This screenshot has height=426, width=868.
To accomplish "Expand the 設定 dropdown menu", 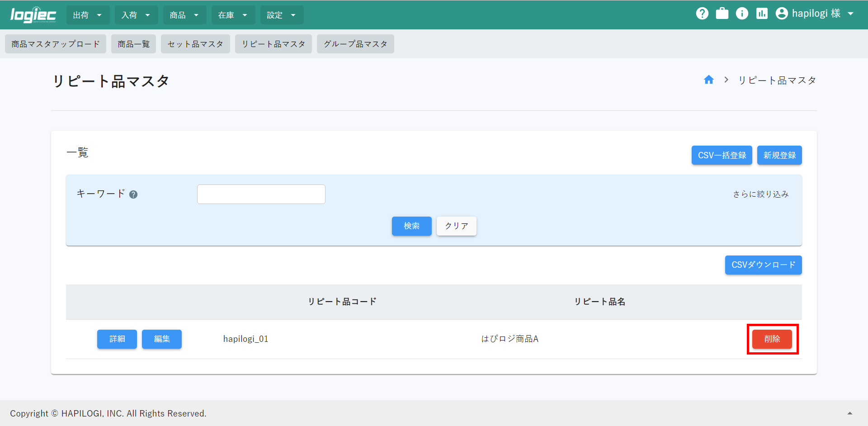I will (x=282, y=15).
